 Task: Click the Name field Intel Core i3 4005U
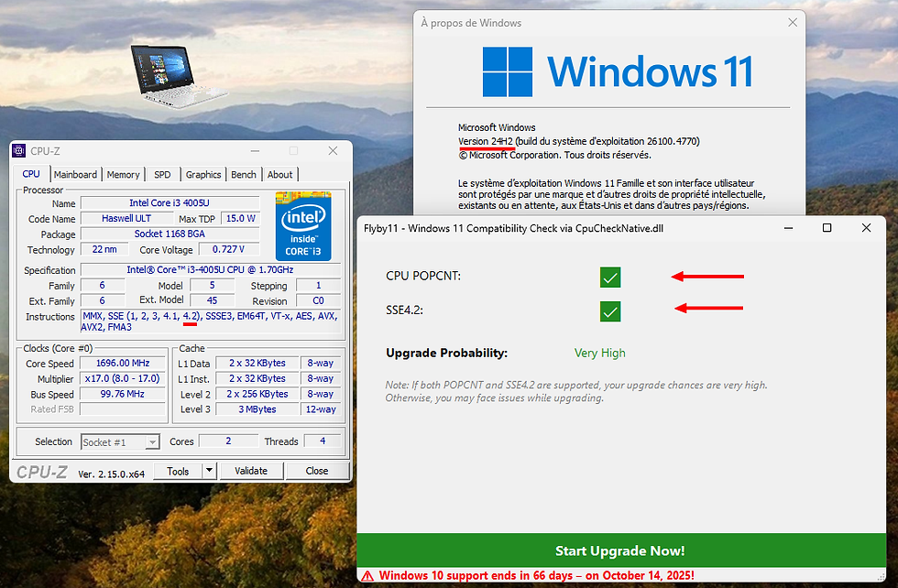pyautogui.click(x=170, y=202)
